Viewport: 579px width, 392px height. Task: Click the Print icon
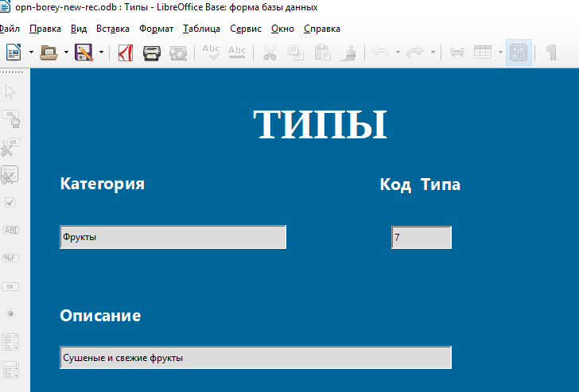pos(152,53)
